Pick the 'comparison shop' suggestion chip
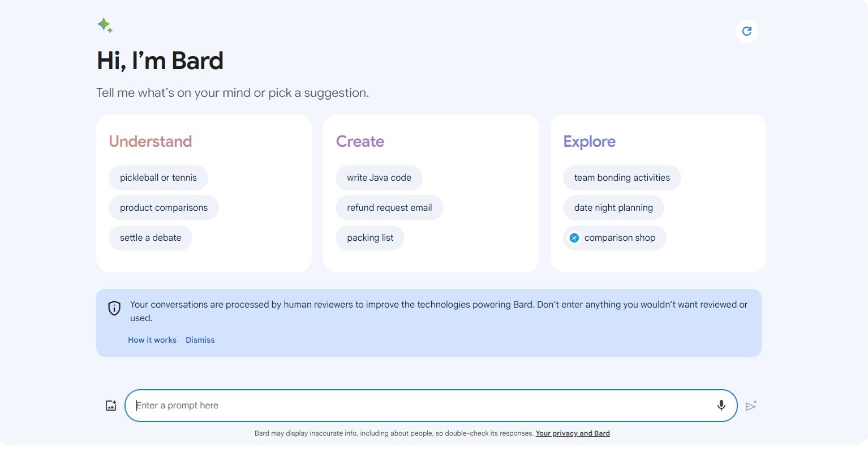Screen dimensions: 868x456 point(620,238)
